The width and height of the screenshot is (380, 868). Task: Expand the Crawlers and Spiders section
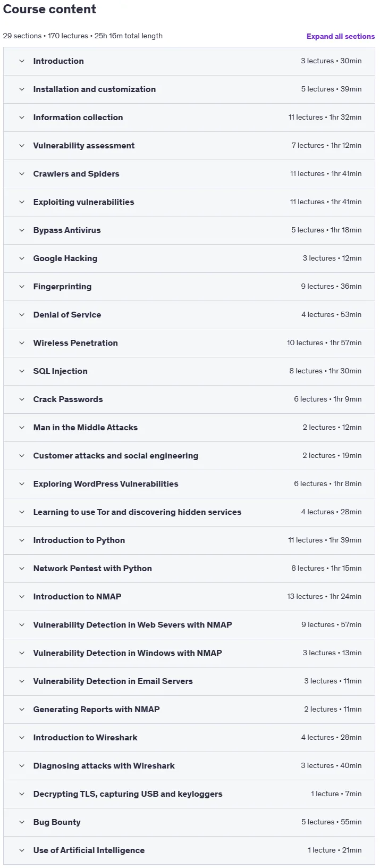[x=189, y=174]
